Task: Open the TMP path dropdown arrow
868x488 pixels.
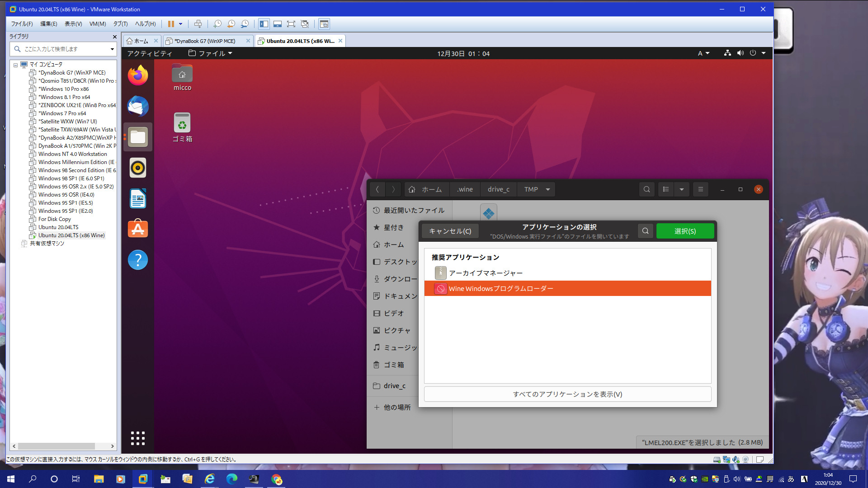Action: [548, 189]
